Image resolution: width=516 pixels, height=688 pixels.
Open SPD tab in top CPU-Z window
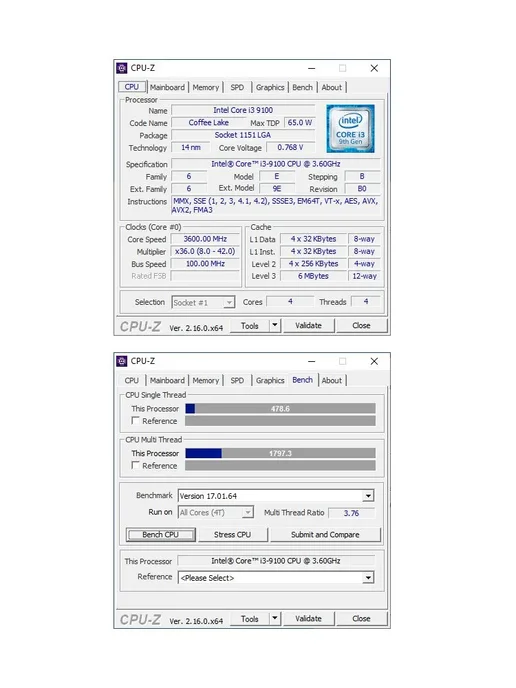click(x=237, y=87)
